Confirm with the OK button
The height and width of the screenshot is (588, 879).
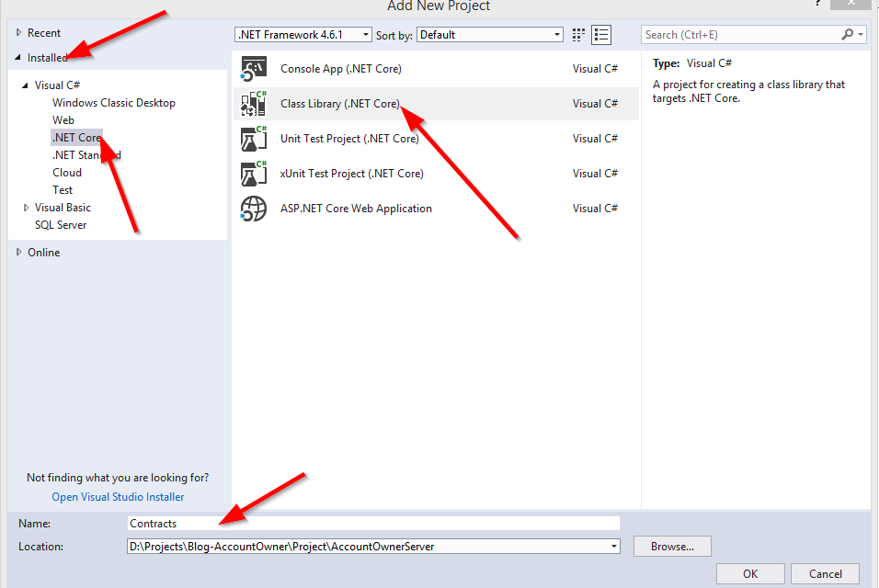click(x=750, y=574)
